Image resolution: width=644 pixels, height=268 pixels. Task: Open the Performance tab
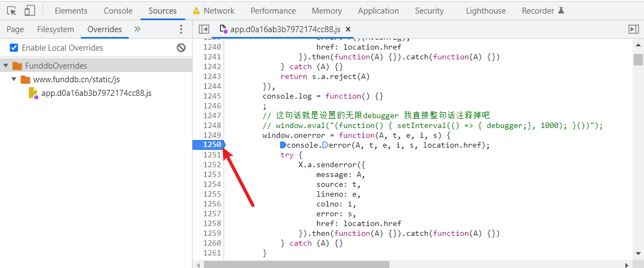point(273,11)
